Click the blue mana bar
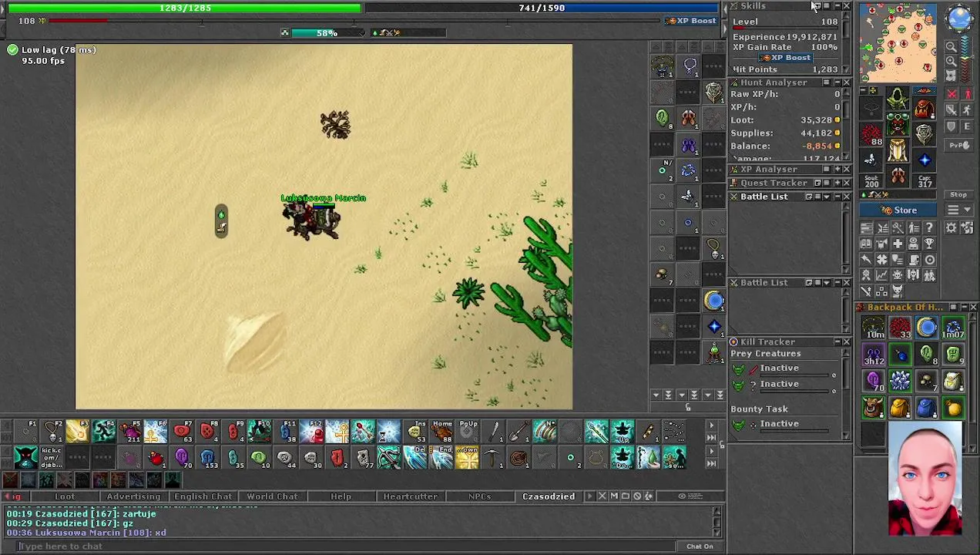 pos(542,8)
